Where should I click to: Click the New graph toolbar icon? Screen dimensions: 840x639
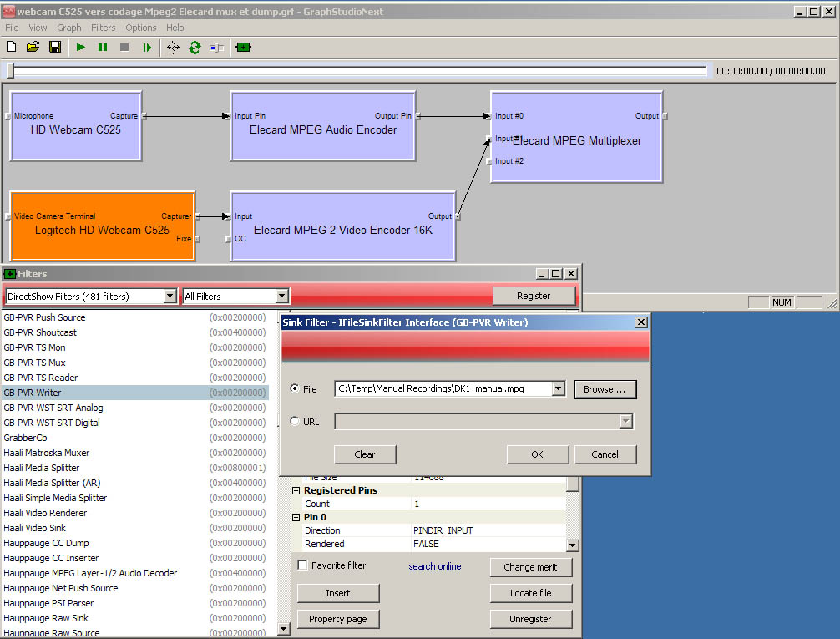pos(11,47)
